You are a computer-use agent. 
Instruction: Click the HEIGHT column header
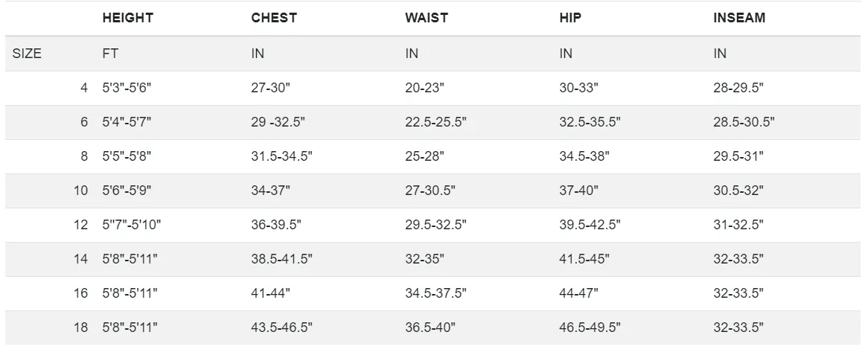(x=127, y=18)
